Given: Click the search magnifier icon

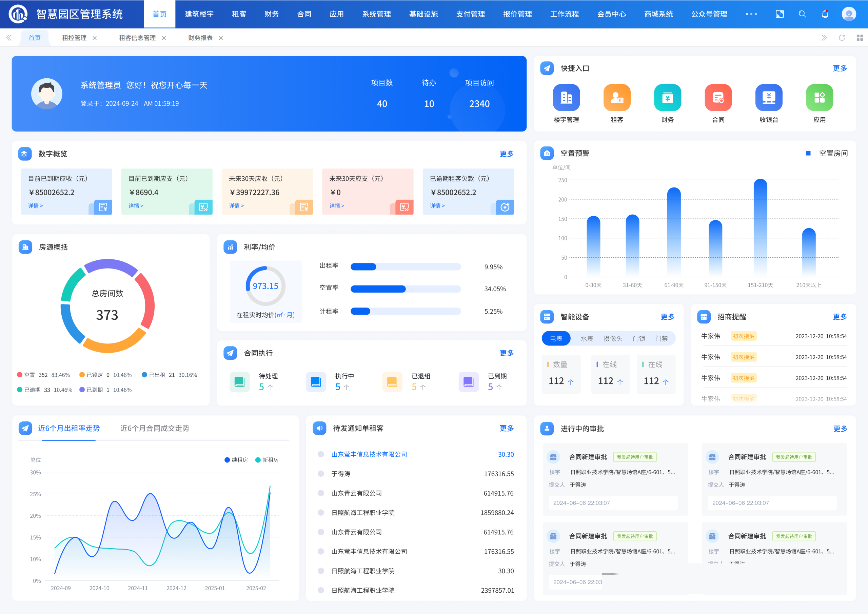Looking at the screenshot, I should point(802,14).
